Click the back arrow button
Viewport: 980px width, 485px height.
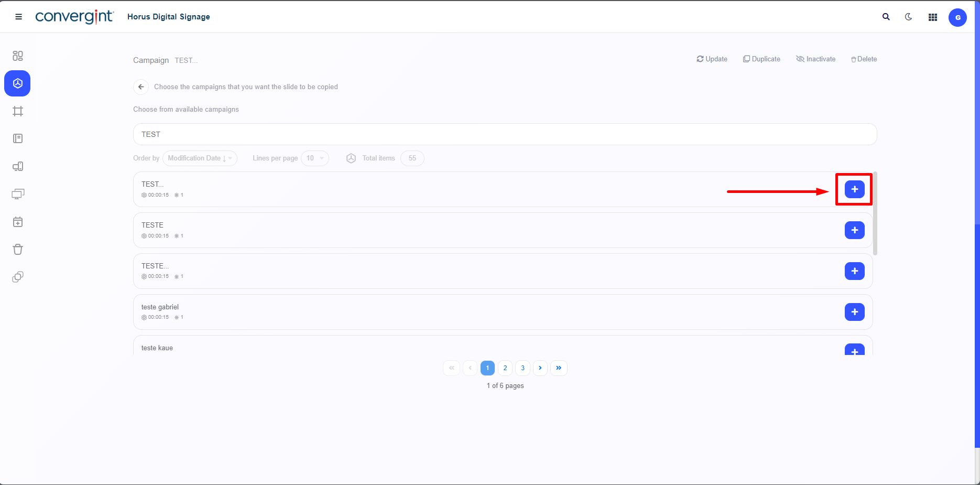click(141, 87)
